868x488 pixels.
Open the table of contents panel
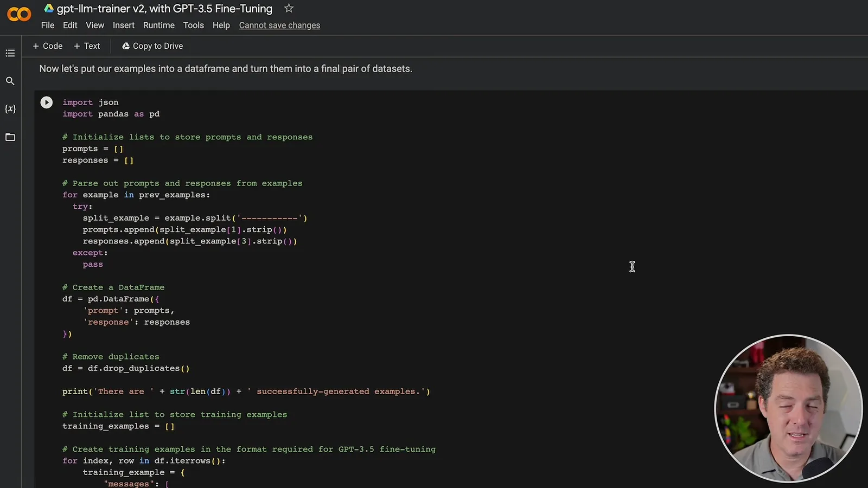coord(10,53)
